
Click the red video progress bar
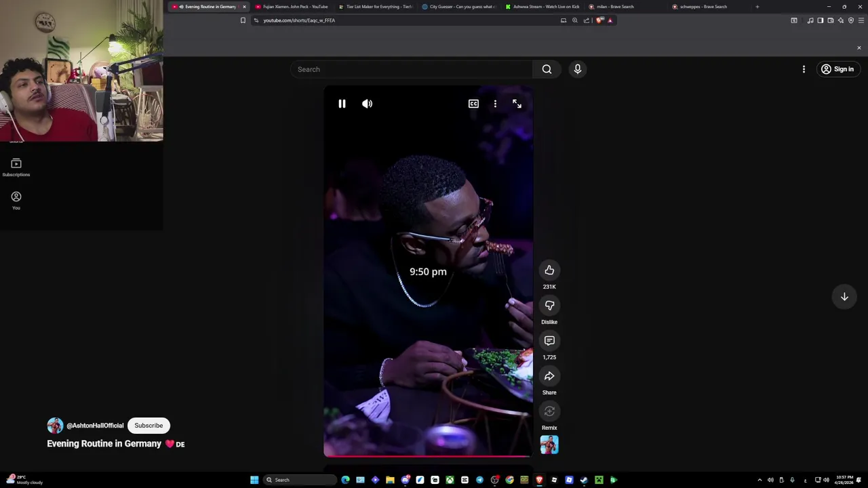click(428, 456)
